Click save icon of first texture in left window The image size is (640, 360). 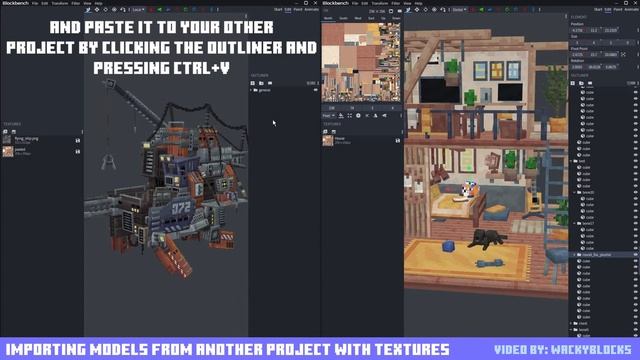coord(78,140)
